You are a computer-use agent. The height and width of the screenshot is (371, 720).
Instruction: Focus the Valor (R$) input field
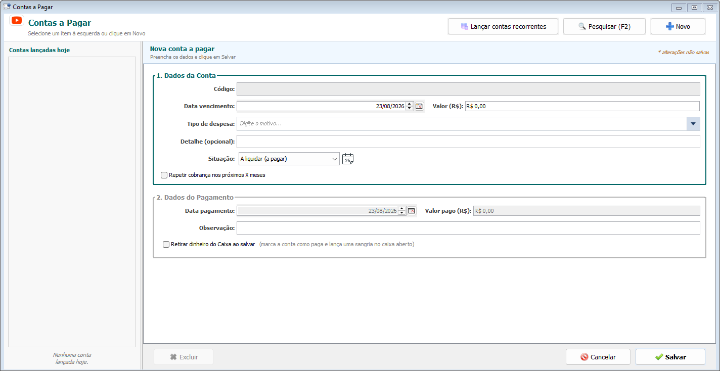(582, 106)
